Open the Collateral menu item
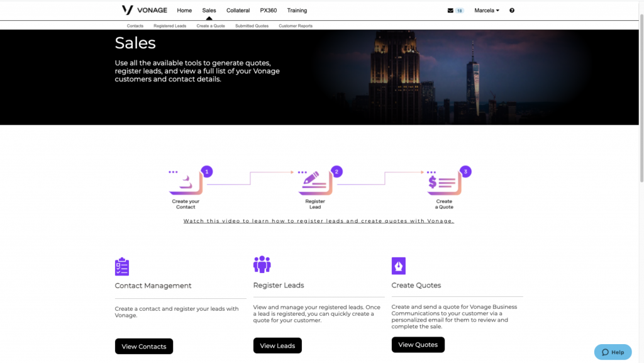This screenshot has height=363, width=644. [x=238, y=11]
